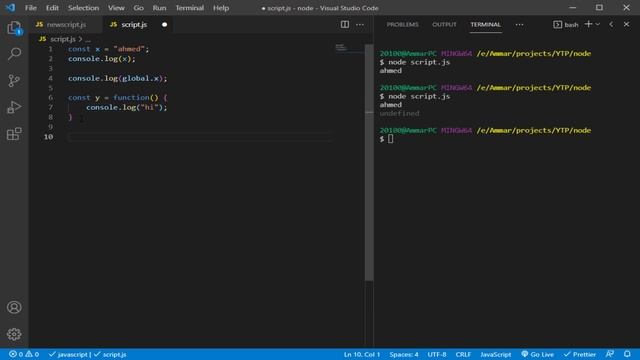Switch to the OUTPUT panel tab
This screenshot has width=640, height=360.
point(444,24)
